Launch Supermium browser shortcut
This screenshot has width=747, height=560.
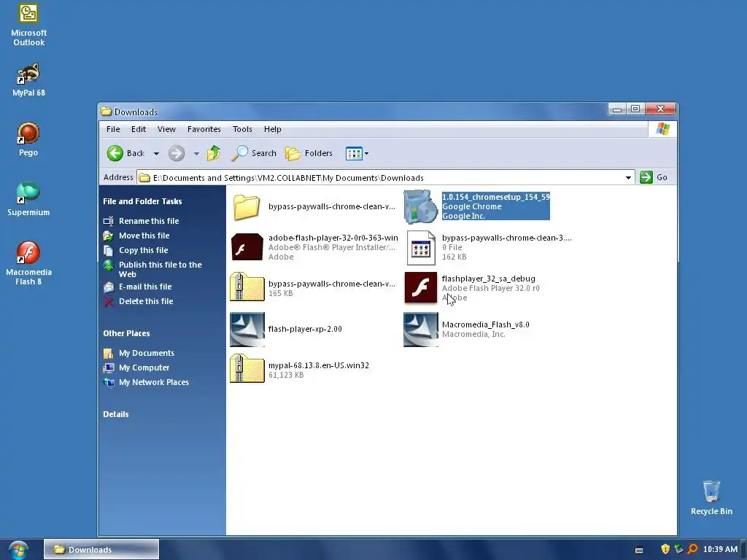point(28,199)
